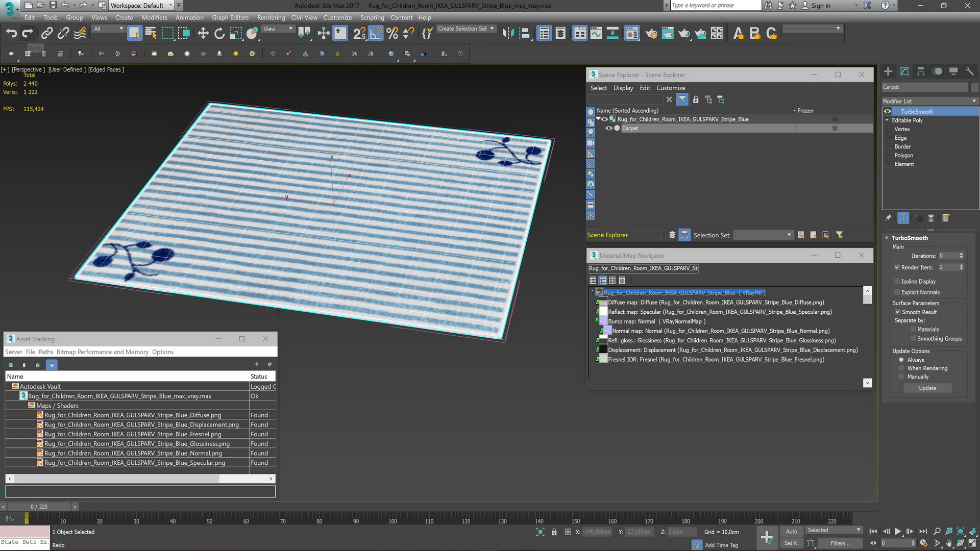Open Render Setup teapot-gear icon
Screen dimensions: 980x551
click(x=651, y=34)
